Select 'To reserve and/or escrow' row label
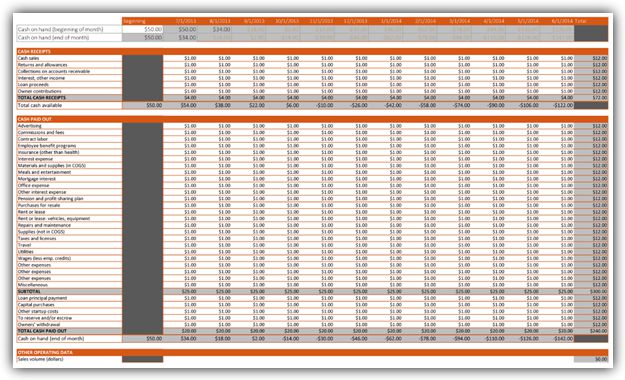 45,318
